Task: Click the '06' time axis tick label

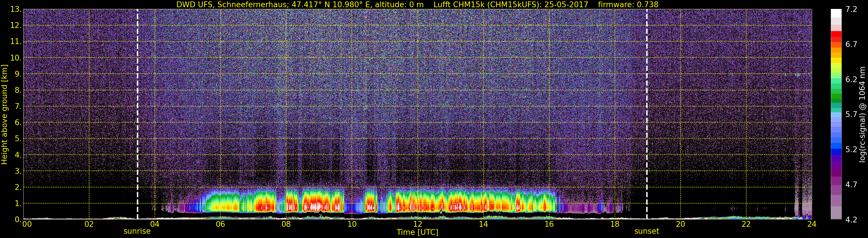Action: [x=220, y=224]
